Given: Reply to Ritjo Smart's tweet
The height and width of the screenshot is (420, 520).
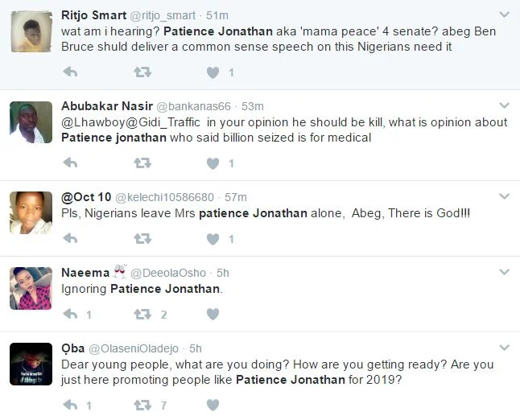Looking at the screenshot, I should pyautogui.click(x=70, y=72).
